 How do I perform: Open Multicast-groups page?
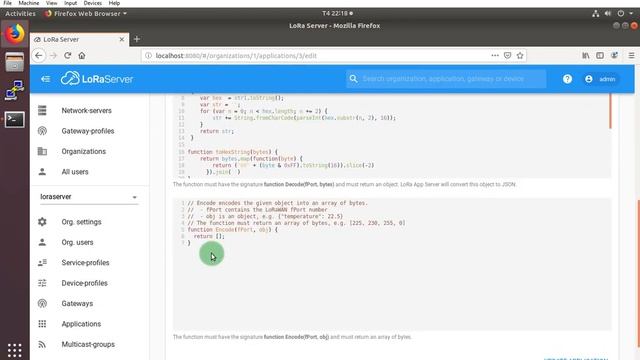pyautogui.click(x=88, y=344)
